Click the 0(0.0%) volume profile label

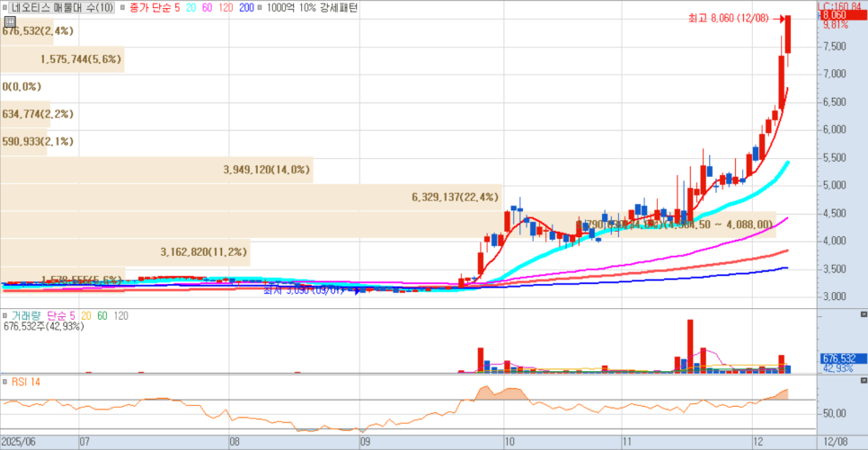pyautogui.click(x=22, y=86)
